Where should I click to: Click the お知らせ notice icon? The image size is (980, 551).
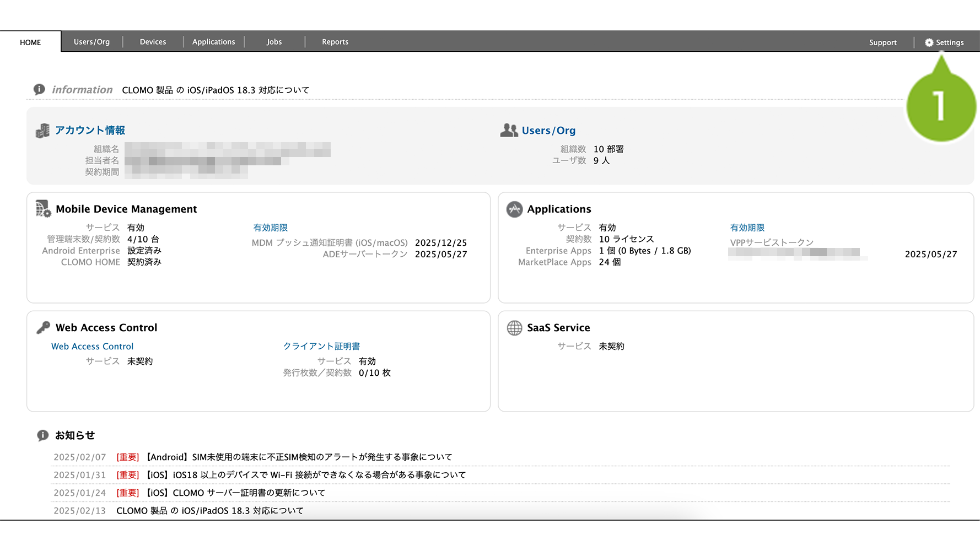pos(42,435)
